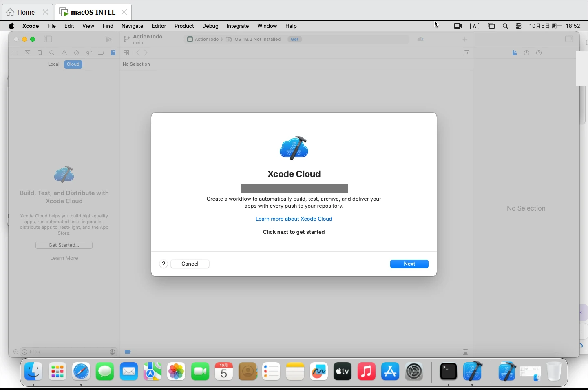Toggle the navigator sidebar
Image resolution: width=588 pixels, height=390 pixels.
click(x=48, y=39)
